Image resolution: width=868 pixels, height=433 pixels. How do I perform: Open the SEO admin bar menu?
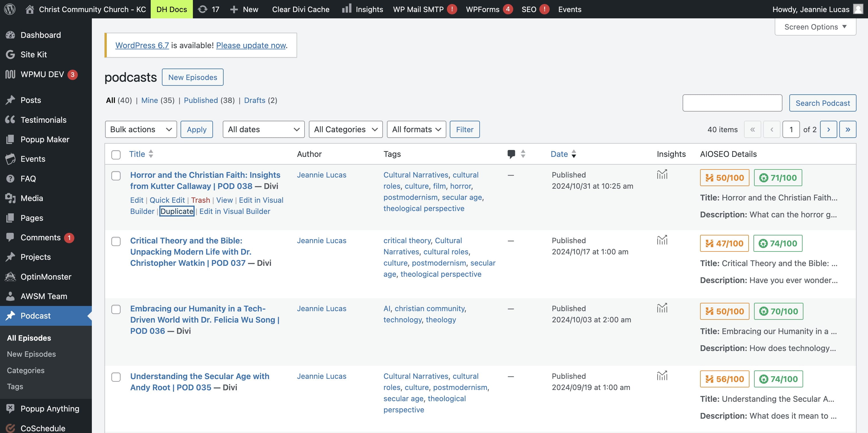pyautogui.click(x=535, y=9)
